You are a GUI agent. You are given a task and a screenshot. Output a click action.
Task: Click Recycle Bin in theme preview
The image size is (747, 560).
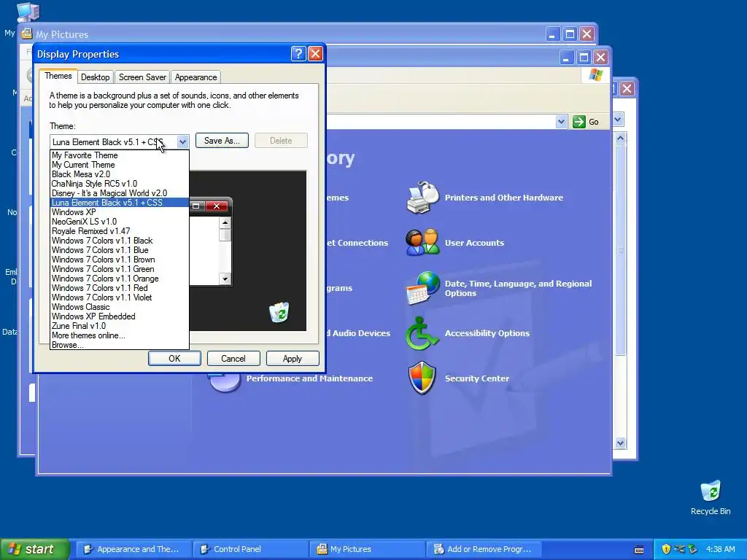(279, 312)
